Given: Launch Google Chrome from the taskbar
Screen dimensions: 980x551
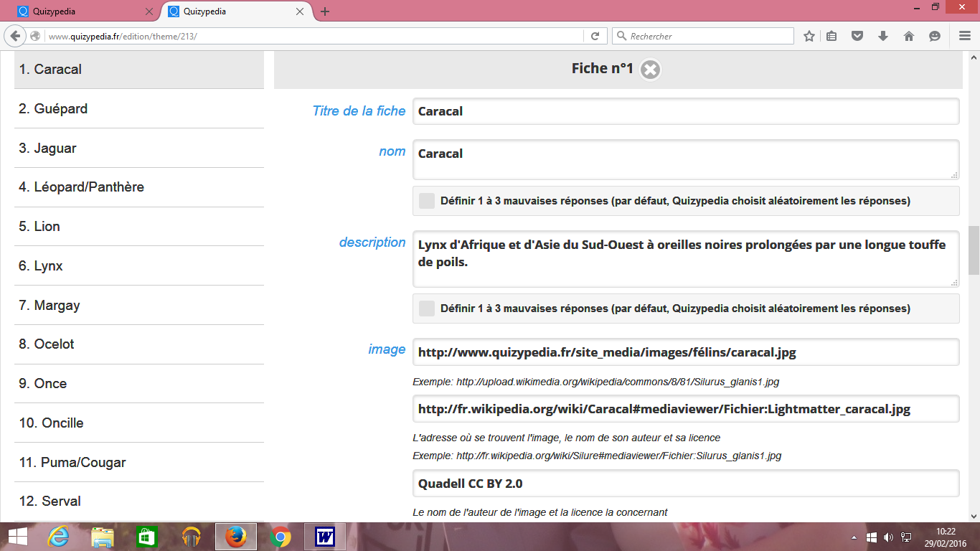Looking at the screenshot, I should coord(281,537).
